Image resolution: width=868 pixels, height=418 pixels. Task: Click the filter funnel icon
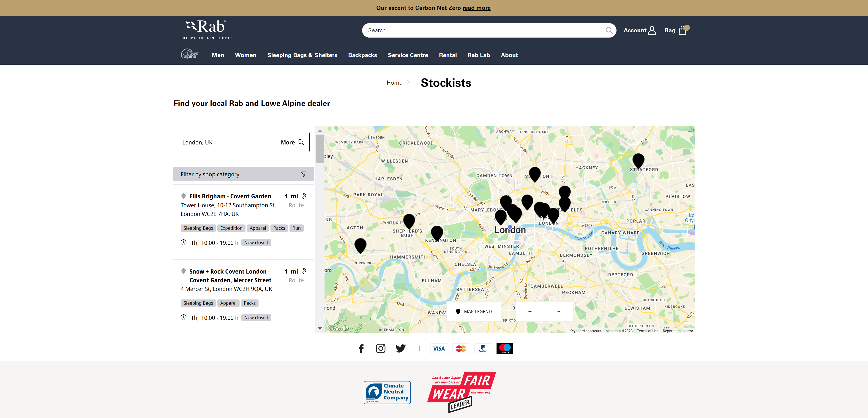click(304, 174)
